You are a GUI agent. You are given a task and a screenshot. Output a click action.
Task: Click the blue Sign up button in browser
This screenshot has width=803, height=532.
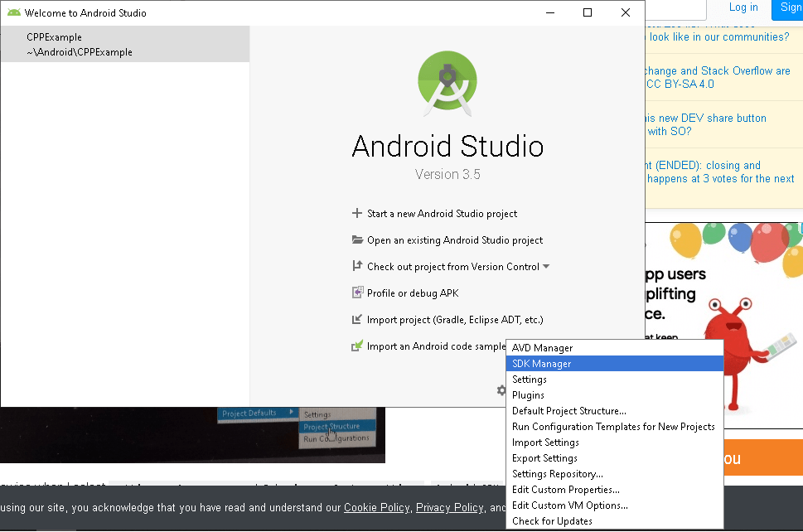(x=787, y=9)
